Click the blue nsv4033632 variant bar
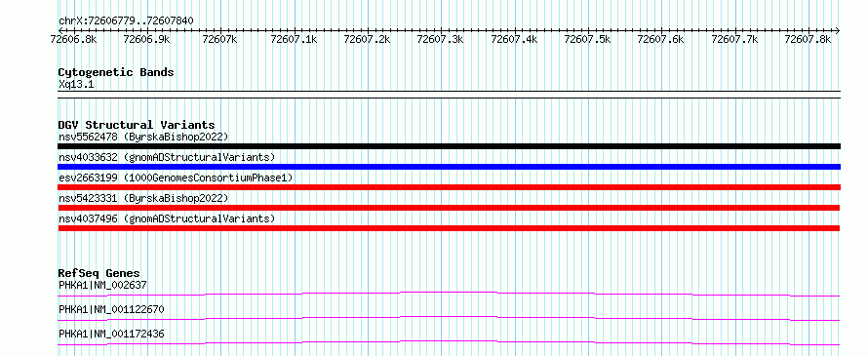The width and height of the screenshot is (868, 356). 449,167
